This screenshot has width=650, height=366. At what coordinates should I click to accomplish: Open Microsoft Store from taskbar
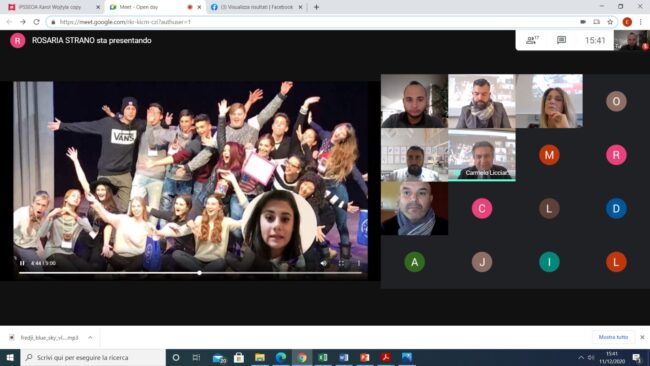239,357
